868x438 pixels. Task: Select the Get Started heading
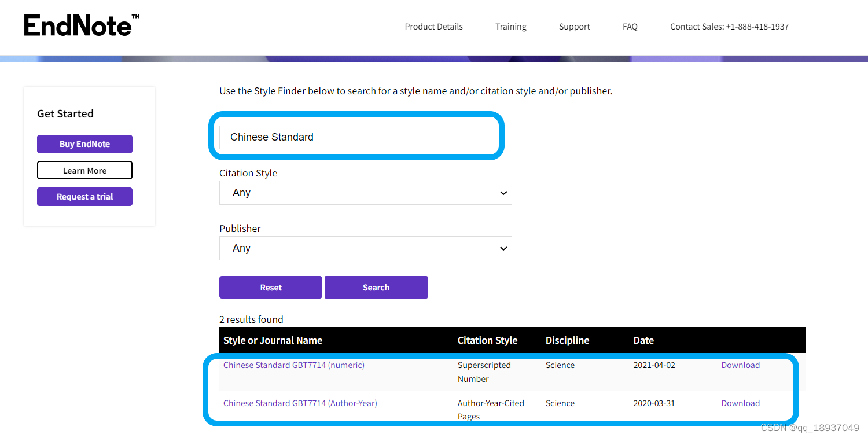coord(65,114)
